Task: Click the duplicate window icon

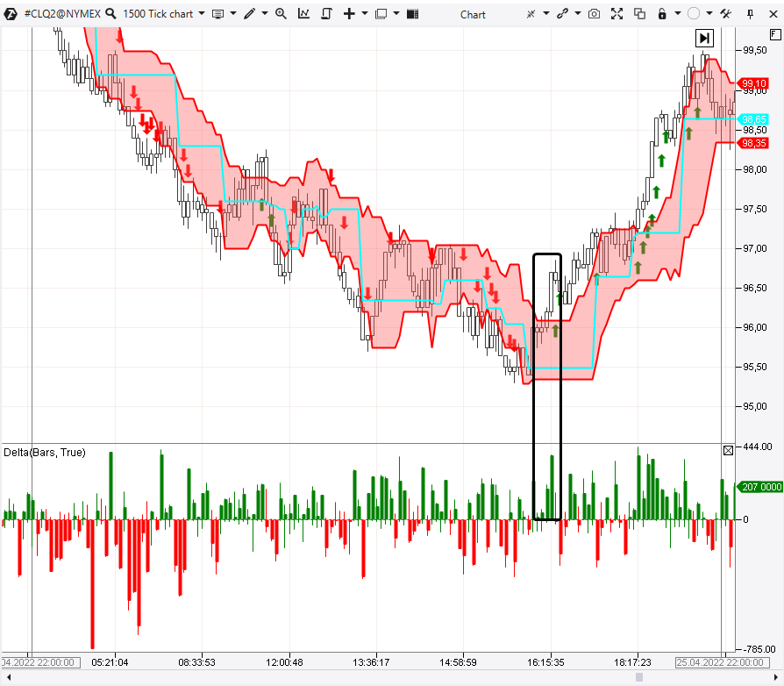Action: tap(639, 14)
